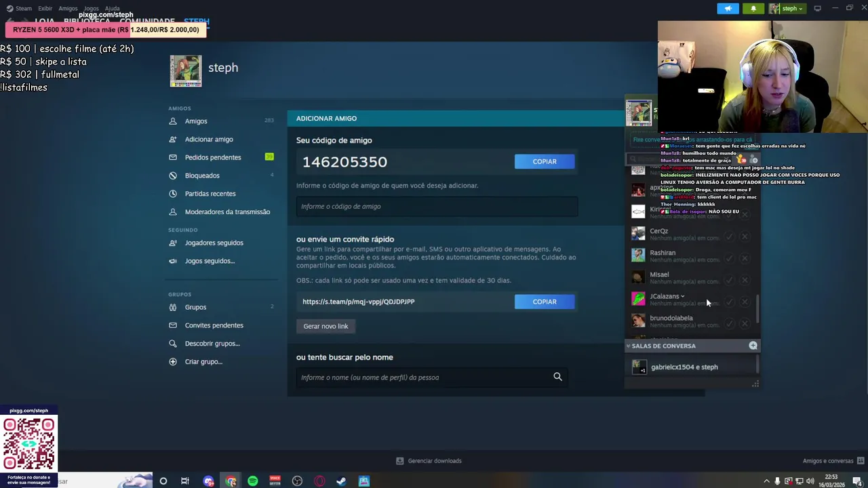868x488 pixels.
Task: Decline brunodolabela friend request X
Action: 745,323
